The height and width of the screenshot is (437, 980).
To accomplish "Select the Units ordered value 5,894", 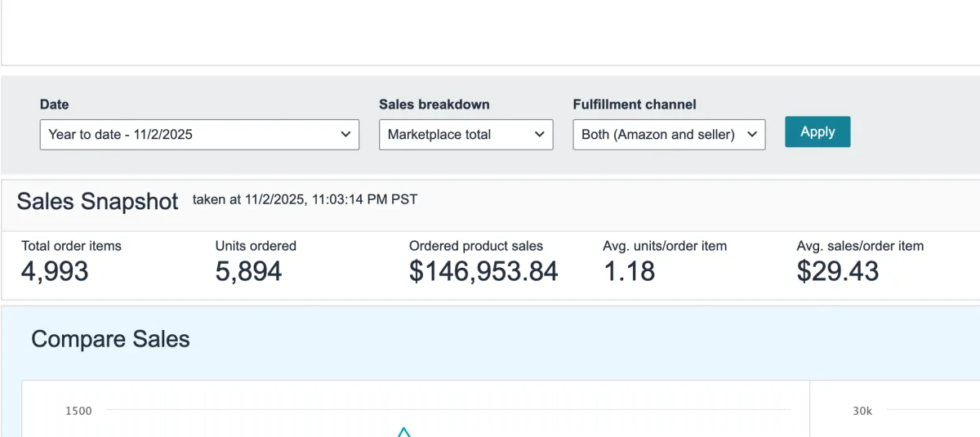I will 248,271.
